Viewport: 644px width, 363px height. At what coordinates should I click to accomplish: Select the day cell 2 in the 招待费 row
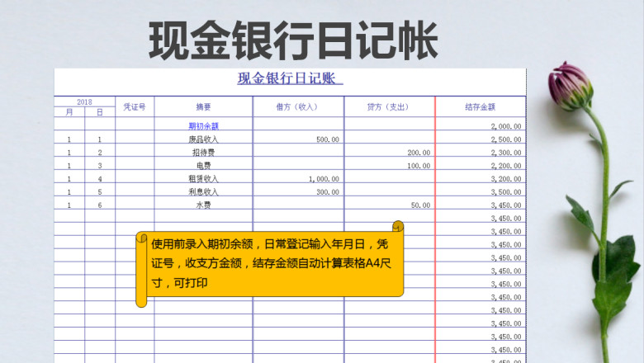100,150
